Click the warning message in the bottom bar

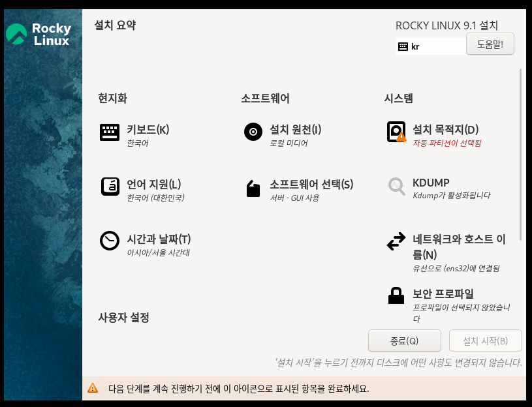pos(238,388)
